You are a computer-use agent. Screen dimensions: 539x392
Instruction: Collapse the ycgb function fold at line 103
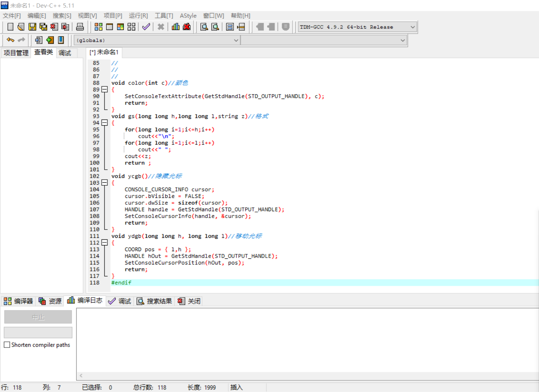click(105, 183)
